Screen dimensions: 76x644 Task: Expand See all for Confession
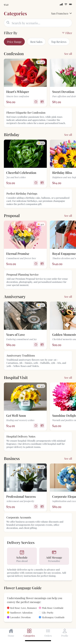click(x=68, y=54)
